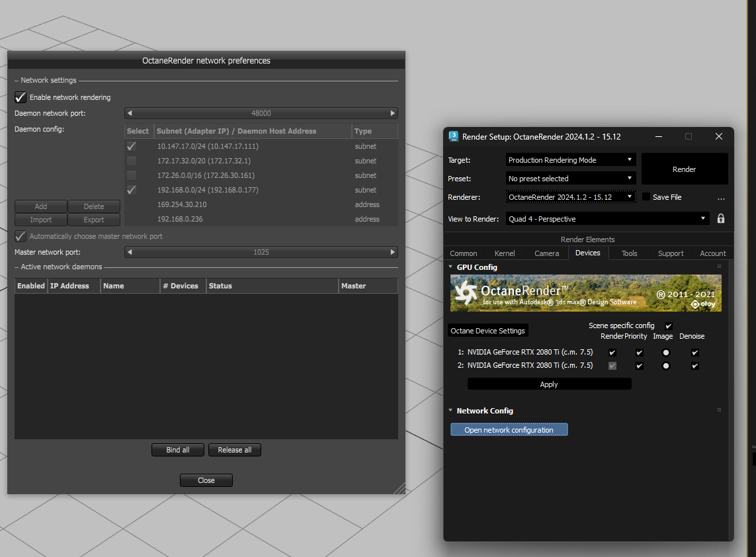Image resolution: width=756 pixels, height=557 pixels.
Task: Toggle select for subnet 172.26.0.0/16
Action: (131, 175)
